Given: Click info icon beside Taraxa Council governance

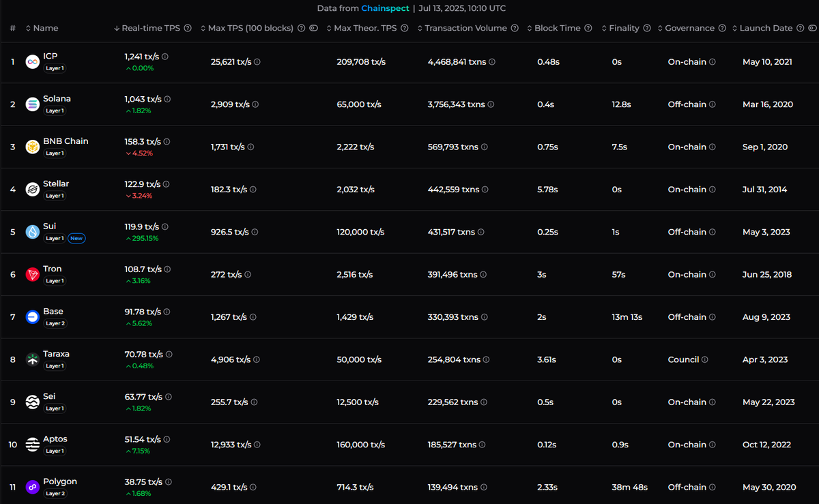Looking at the screenshot, I should click(x=704, y=359).
